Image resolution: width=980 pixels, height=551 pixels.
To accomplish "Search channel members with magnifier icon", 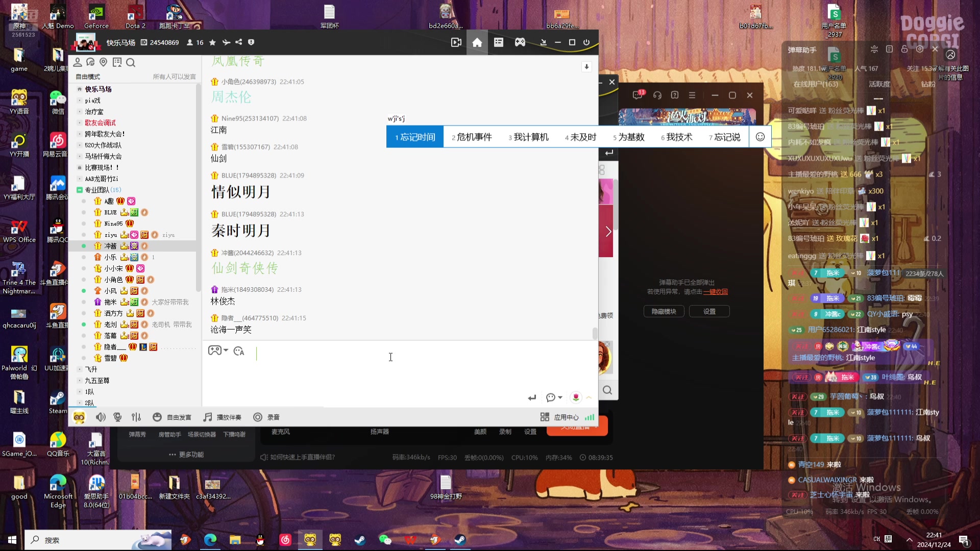I will pos(131,62).
